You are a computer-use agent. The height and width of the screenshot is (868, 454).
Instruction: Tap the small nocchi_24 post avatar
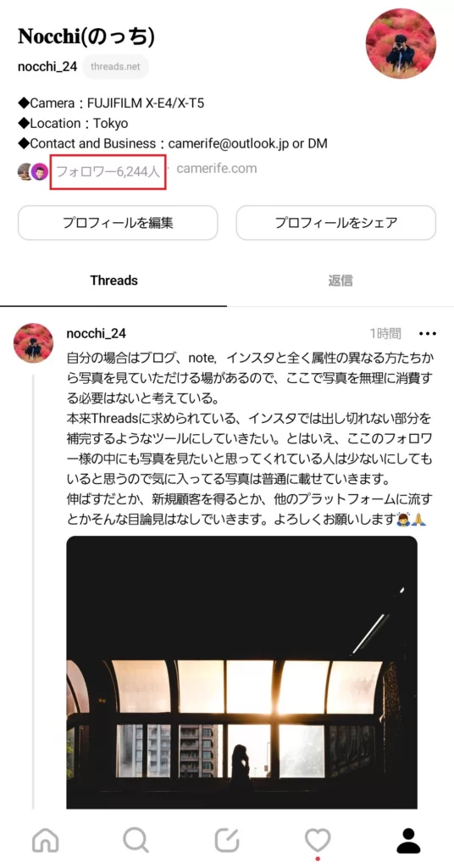[33, 343]
